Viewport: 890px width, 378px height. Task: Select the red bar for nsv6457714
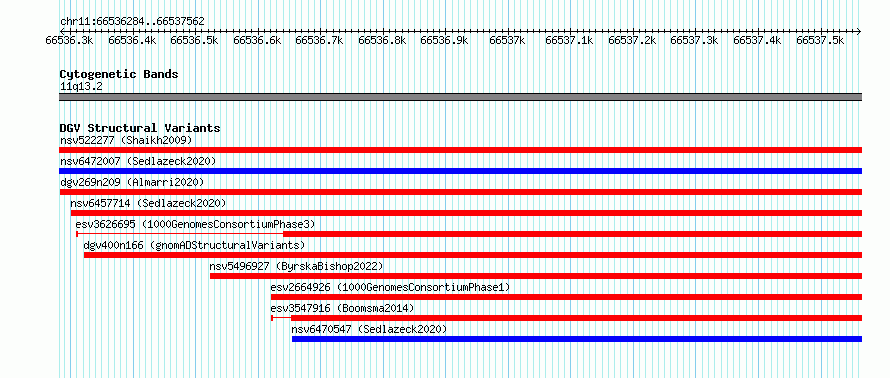click(466, 213)
